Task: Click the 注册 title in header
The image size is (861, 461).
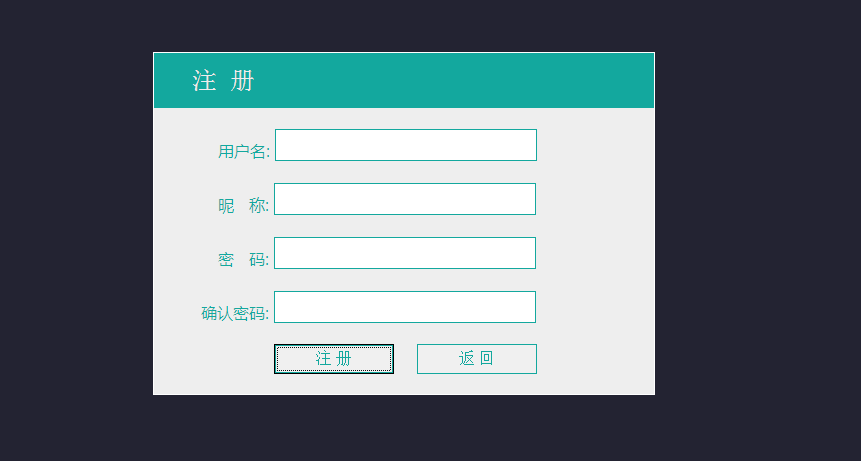Action: [223, 81]
